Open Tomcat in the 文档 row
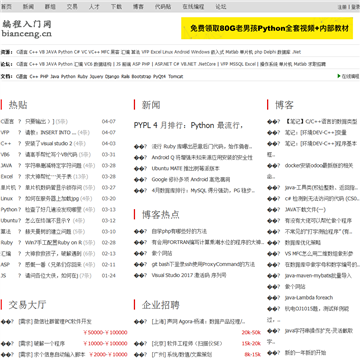 [x=176, y=76]
